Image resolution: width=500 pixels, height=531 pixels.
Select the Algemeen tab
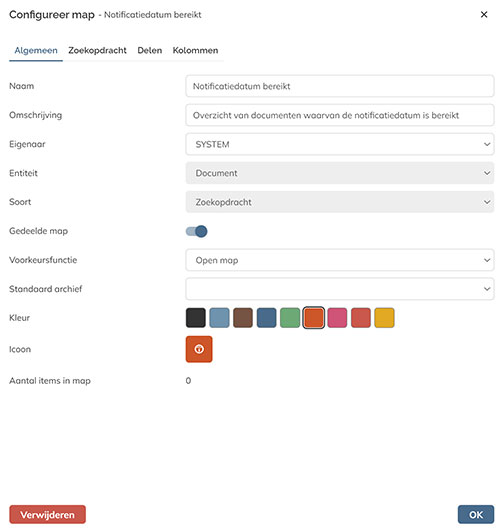36,50
